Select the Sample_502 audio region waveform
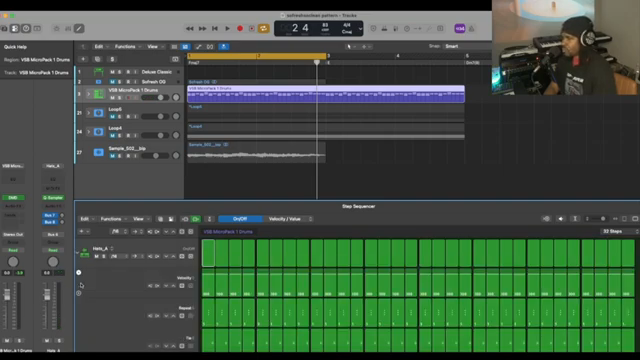 [256, 155]
